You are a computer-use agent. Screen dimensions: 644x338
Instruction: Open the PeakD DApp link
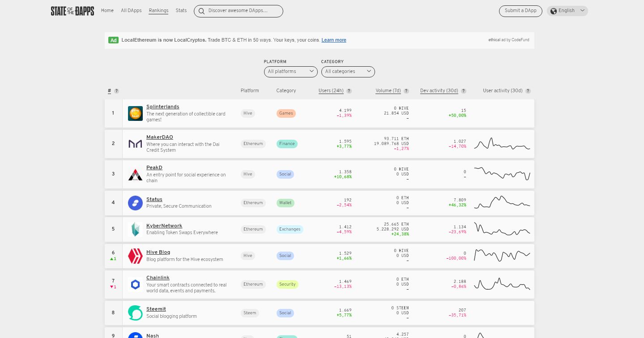click(x=154, y=167)
